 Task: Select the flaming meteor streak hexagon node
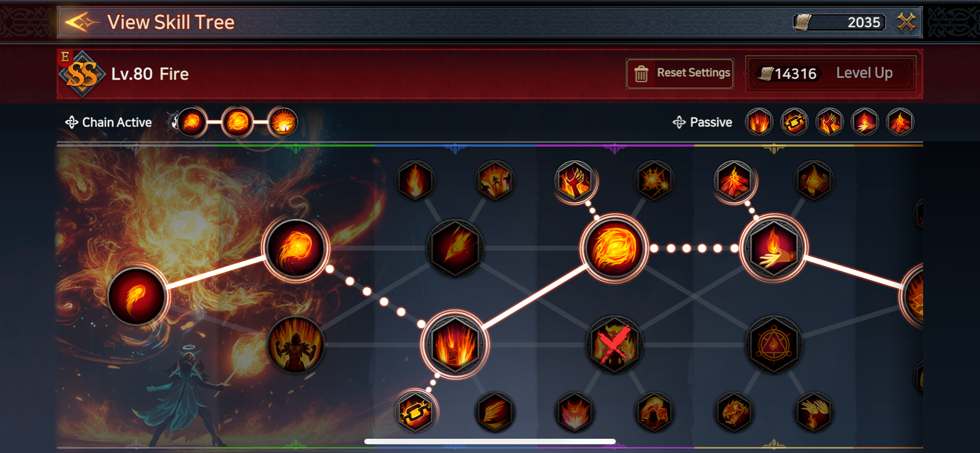pyautogui.click(x=455, y=248)
